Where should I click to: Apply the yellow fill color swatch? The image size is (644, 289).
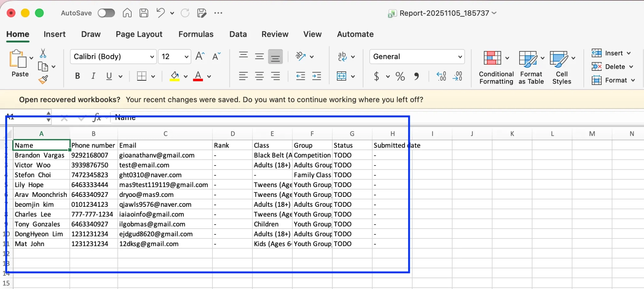[175, 76]
